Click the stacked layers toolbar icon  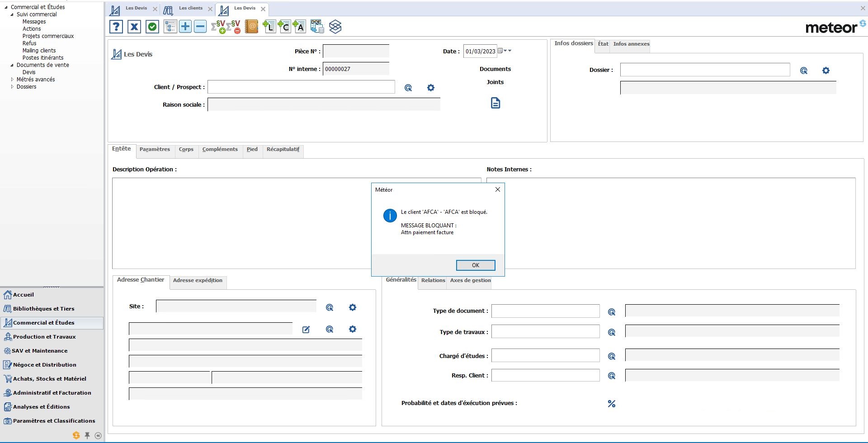point(335,27)
